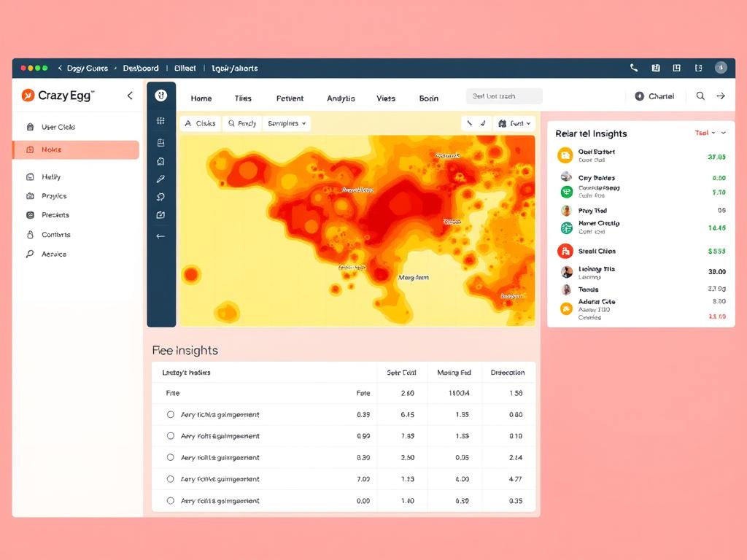
Task: Select the pen annotation icon in the toolbar
Action: pyautogui.click(x=161, y=178)
